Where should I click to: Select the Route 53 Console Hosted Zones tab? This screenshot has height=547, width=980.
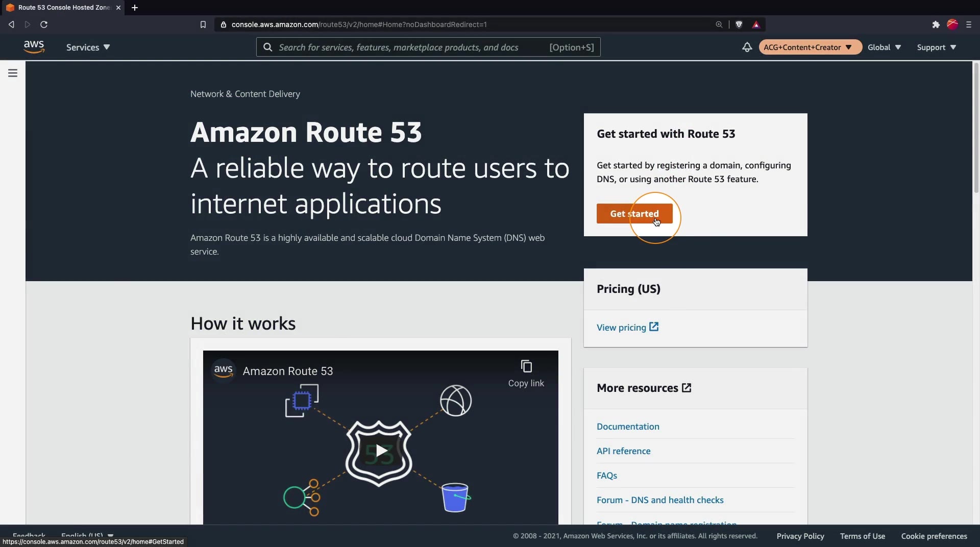click(62, 8)
